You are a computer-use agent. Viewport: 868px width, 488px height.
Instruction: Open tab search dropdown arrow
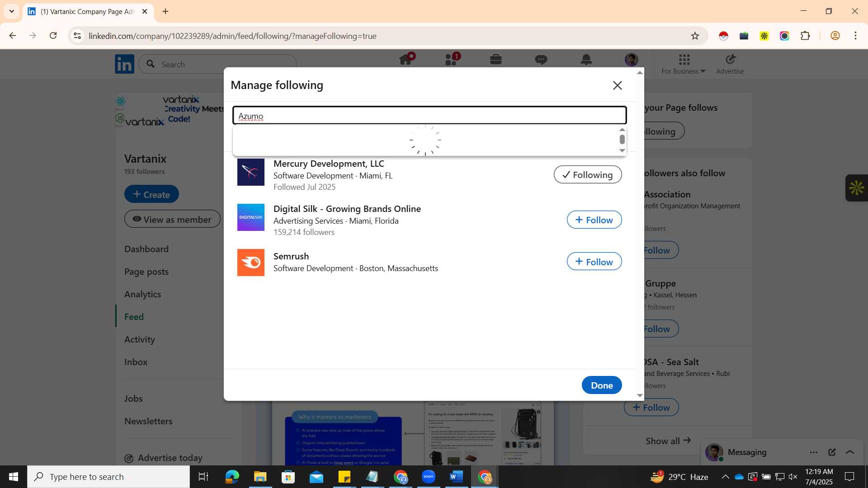(x=12, y=11)
